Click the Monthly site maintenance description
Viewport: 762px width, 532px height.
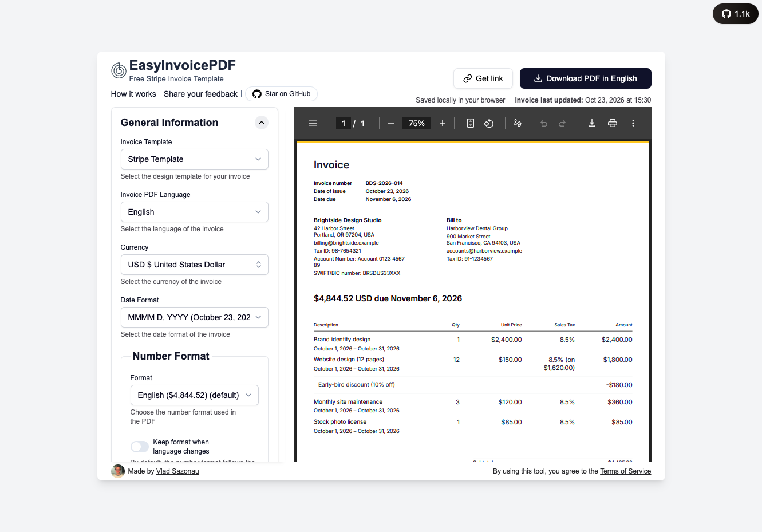point(348,402)
